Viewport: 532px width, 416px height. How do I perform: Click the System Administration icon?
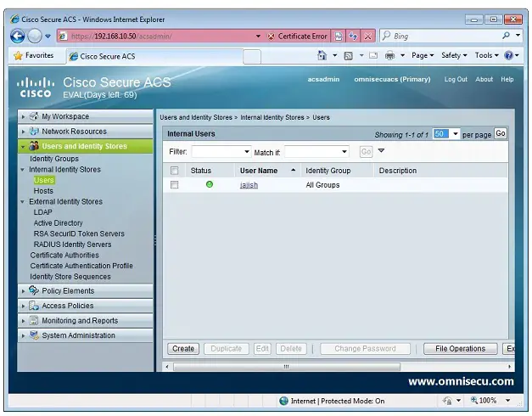coord(34,335)
